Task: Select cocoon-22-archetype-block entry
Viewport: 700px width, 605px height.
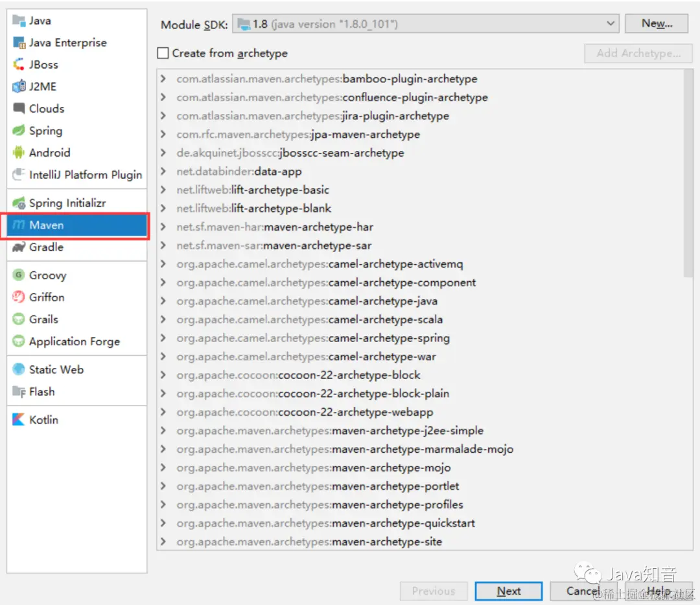Action: coord(298,375)
